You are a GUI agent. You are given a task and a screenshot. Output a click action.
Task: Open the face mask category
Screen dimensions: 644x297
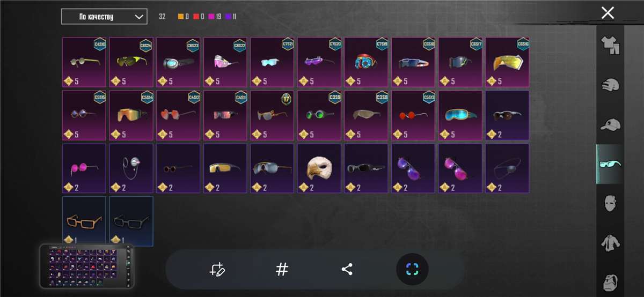[x=610, y=204]
